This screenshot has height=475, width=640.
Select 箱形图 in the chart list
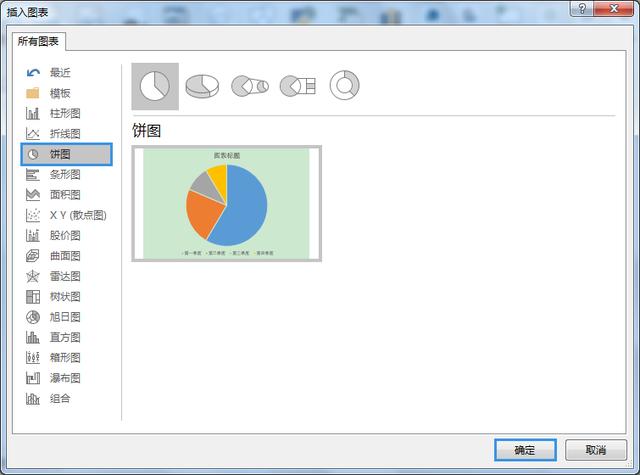(65, 358)
